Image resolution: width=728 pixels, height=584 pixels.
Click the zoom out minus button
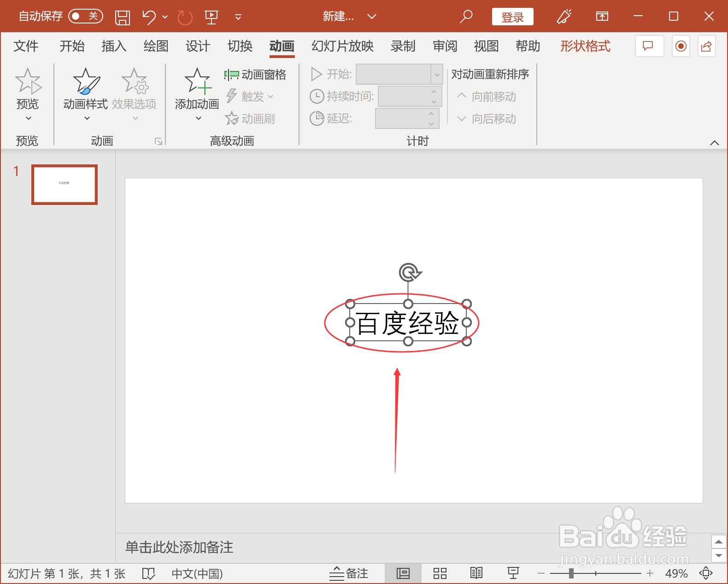541,574
